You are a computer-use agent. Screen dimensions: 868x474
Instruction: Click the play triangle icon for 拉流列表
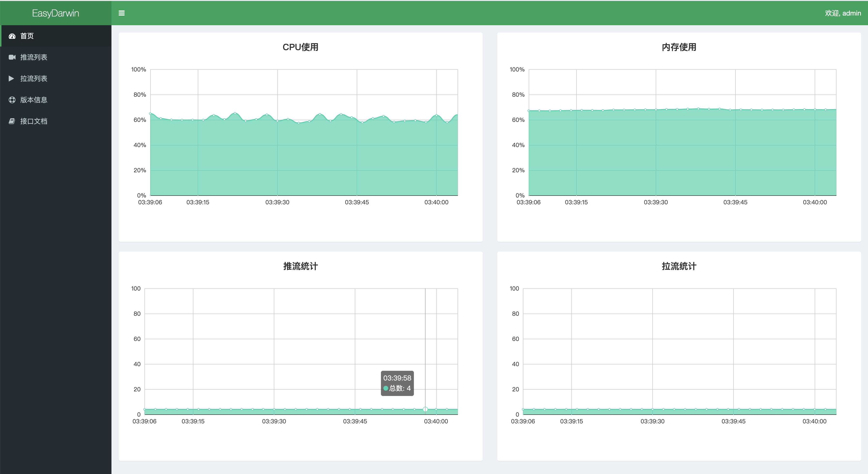pos(11,79)
